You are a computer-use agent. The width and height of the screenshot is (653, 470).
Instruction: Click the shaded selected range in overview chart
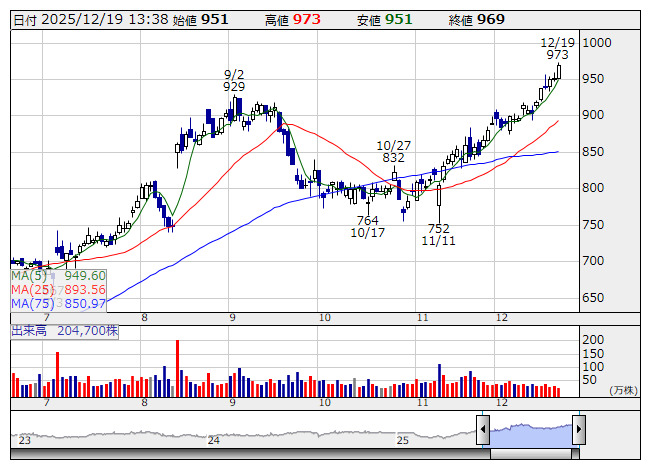click(x=531, y=436)
